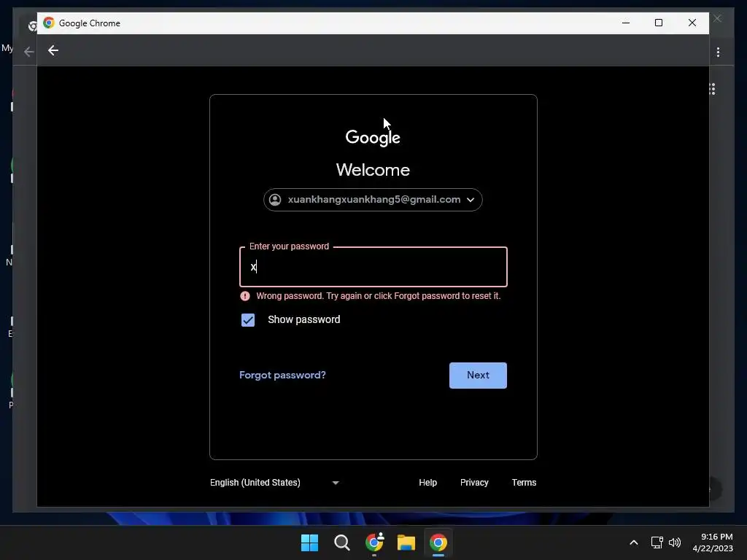Open the volume control in system tray

[675, 542]
